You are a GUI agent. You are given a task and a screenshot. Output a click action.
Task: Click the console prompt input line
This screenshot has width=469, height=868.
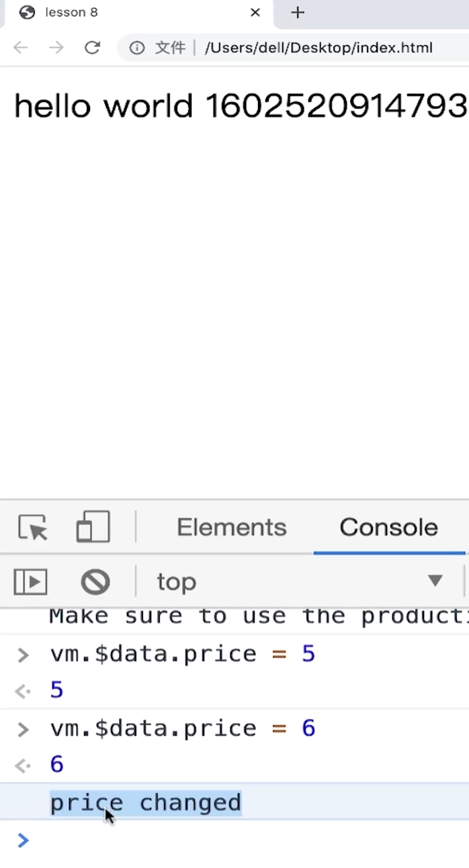point(242,840)
